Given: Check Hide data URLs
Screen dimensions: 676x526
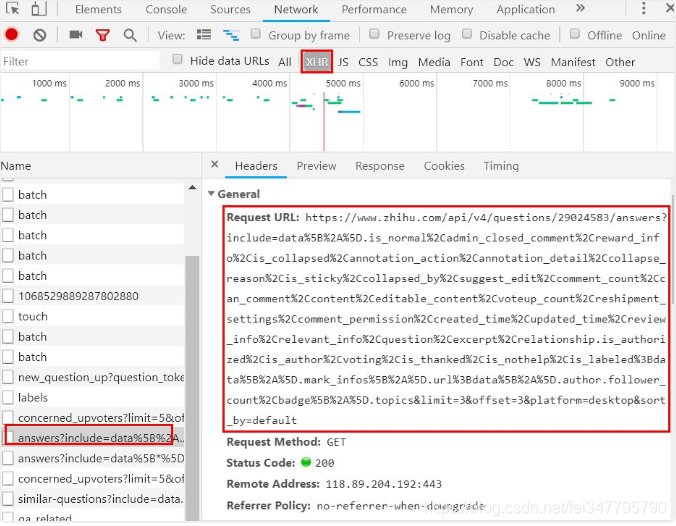Looking at the screenshot, I should (177, 59).
